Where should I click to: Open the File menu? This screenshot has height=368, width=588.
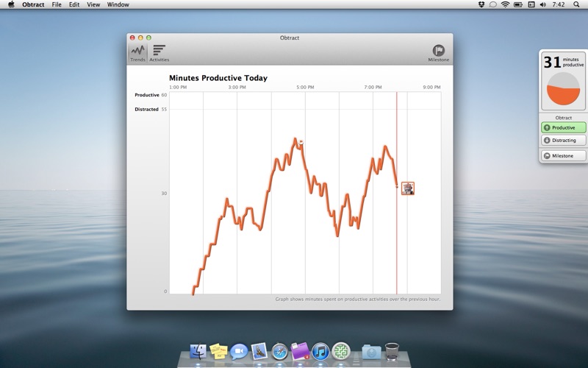point(57,4)
